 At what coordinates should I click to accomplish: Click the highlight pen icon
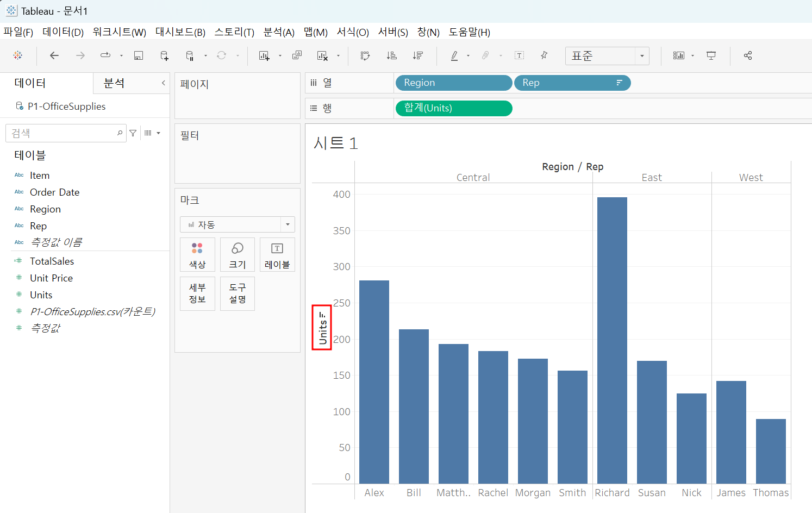(454, 55)
